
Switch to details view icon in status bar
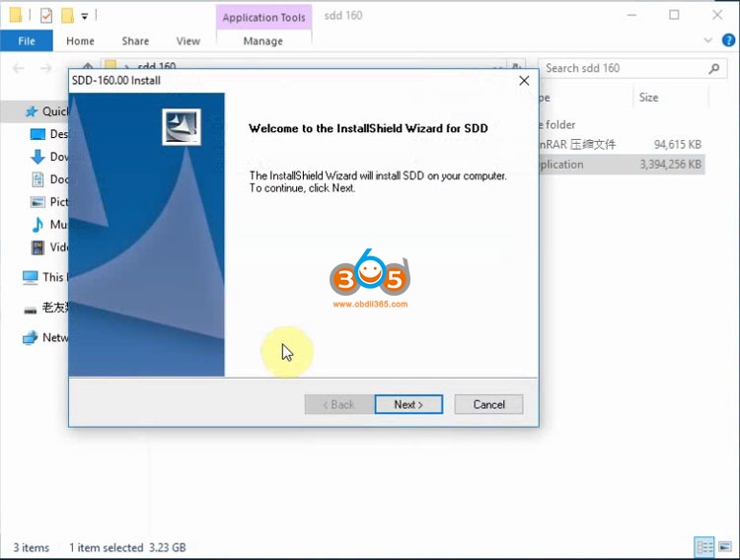[x=704, y=547]
